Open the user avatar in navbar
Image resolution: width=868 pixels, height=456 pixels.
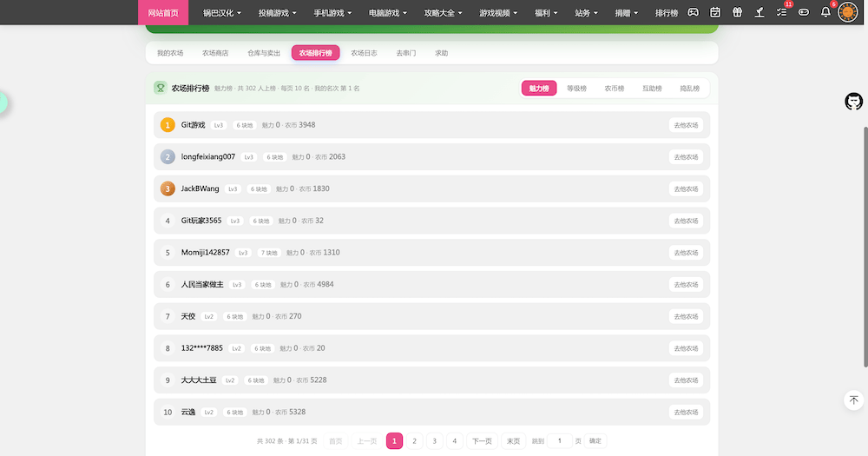(x=847, y=12)
